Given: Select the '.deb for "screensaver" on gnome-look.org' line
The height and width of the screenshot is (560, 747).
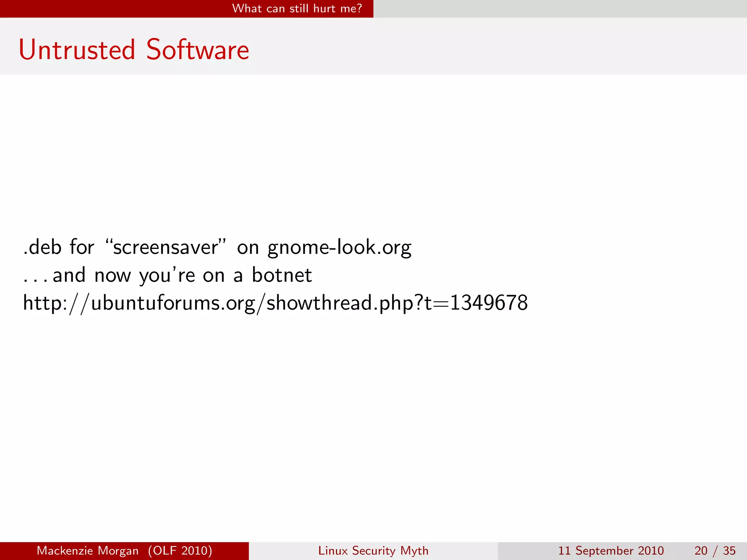Looking at the screenshot, I should pyautogui.click(x=217, y=248).
